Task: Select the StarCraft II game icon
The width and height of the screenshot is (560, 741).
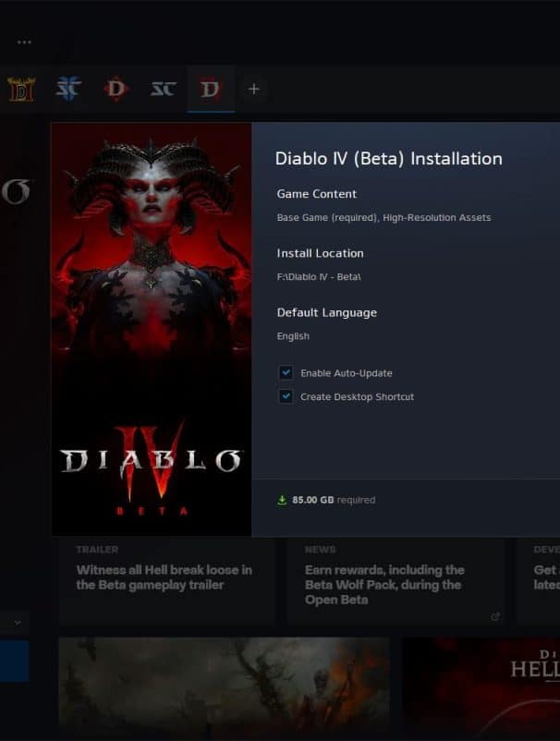Action: pyautogui.click(x=68, y=89)
